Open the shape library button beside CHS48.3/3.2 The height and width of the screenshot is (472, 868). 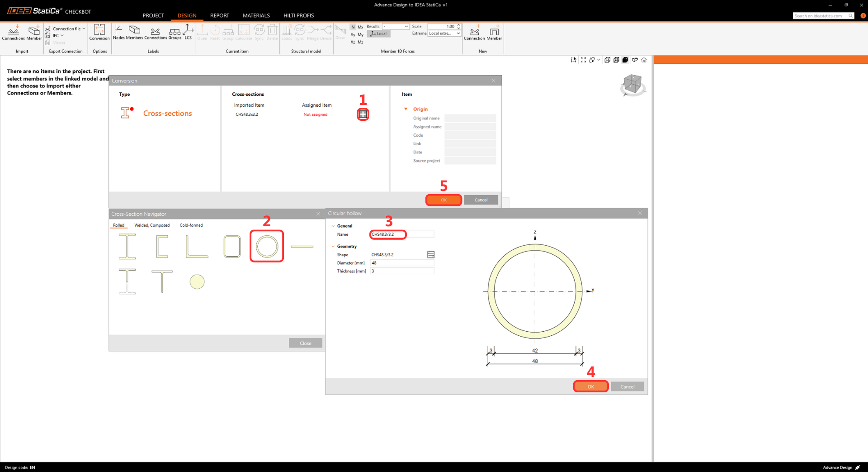[431, 255]
